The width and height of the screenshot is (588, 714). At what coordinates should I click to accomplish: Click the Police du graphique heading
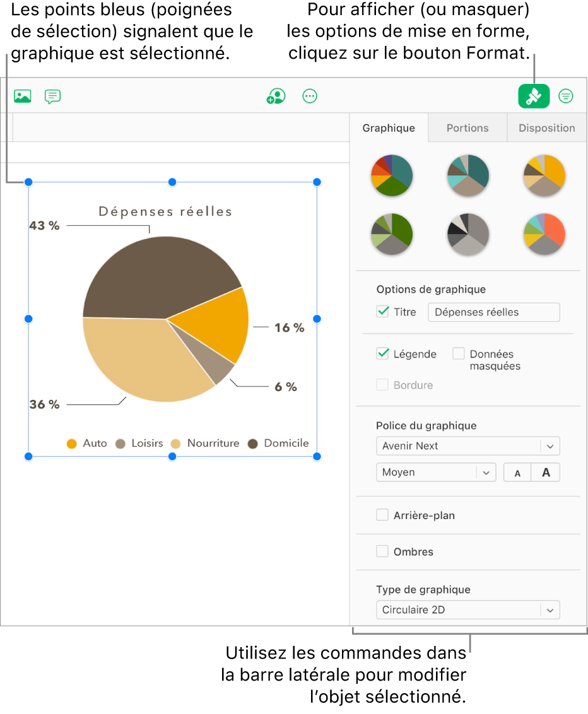click(426, 426)
